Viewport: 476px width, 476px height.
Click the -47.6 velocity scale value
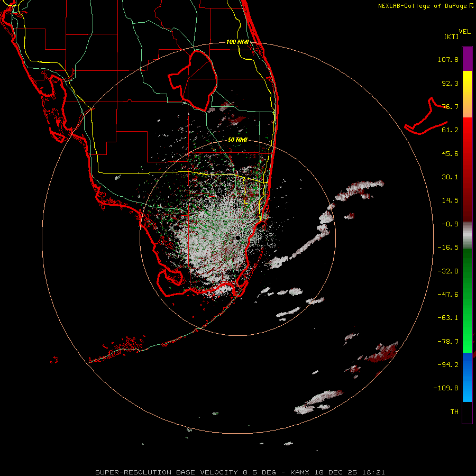(x=448, y=295)
